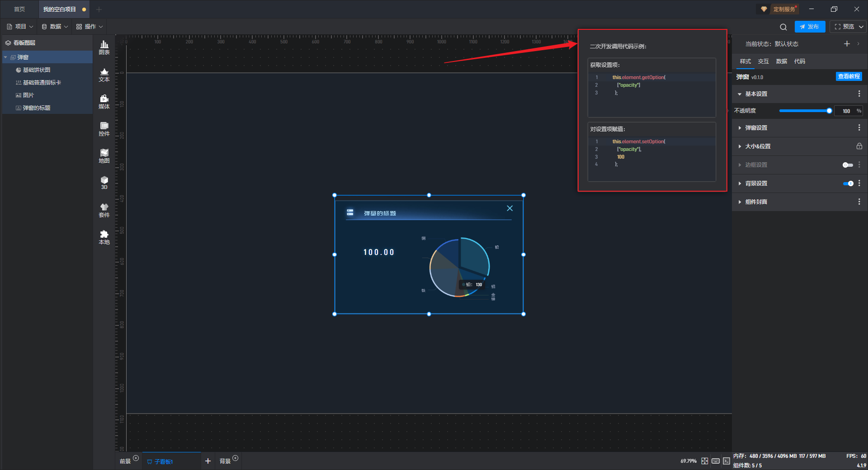
Task: Switch to the 数据 tab in right panel
Action: click(781, 61)
